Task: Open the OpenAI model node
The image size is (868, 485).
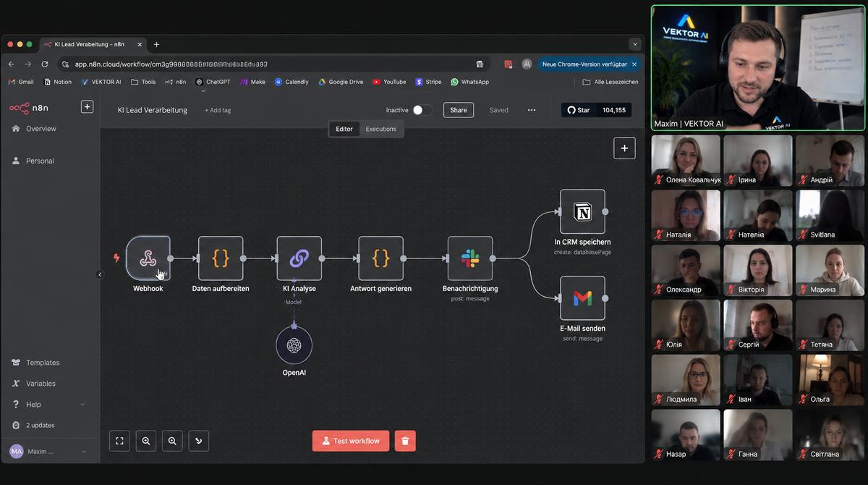Action: pos(294,345)
